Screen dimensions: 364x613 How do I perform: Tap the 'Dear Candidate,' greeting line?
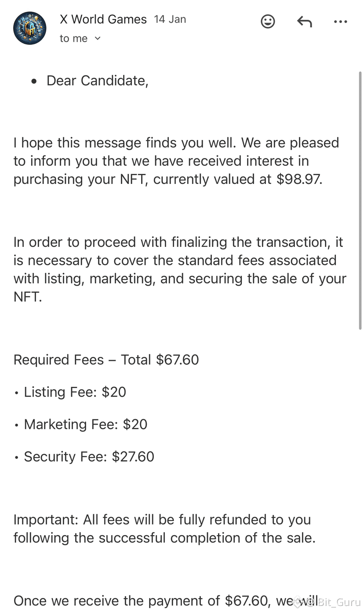(x=98, y=81)
